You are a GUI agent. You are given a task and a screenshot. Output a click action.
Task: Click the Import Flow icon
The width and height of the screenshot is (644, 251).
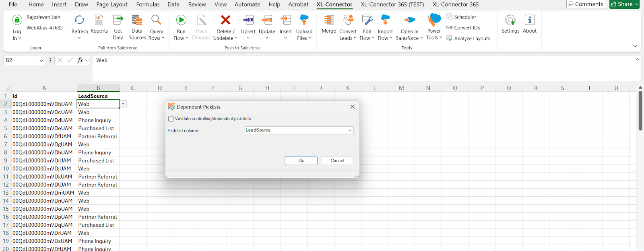385,20
